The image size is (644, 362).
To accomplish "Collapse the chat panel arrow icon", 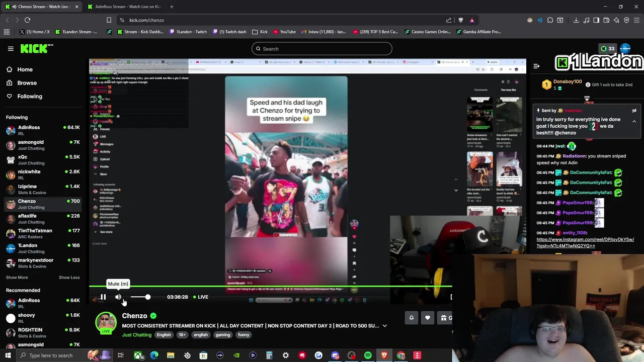I will pos(536,66).
